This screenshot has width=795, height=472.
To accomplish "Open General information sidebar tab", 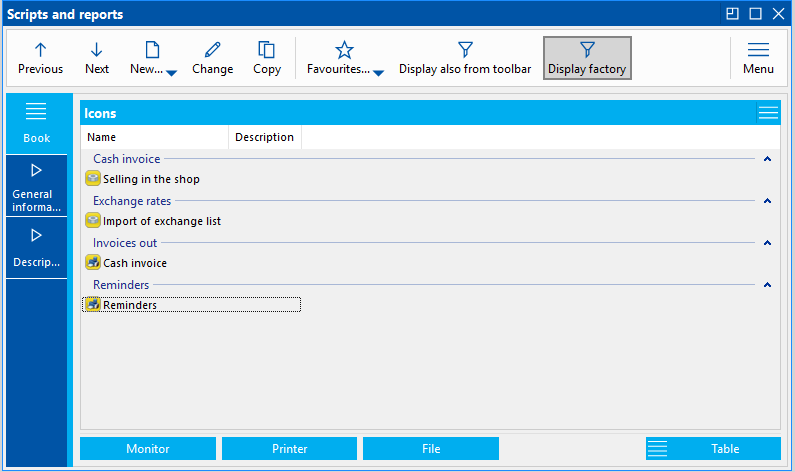I will pyautogui.click(x=37, y=186).
